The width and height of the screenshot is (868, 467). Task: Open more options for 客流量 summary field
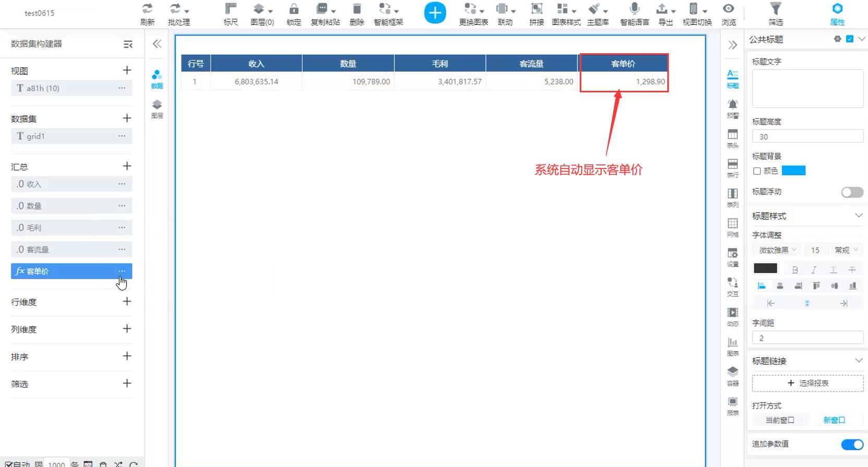[x=121, y=249]
